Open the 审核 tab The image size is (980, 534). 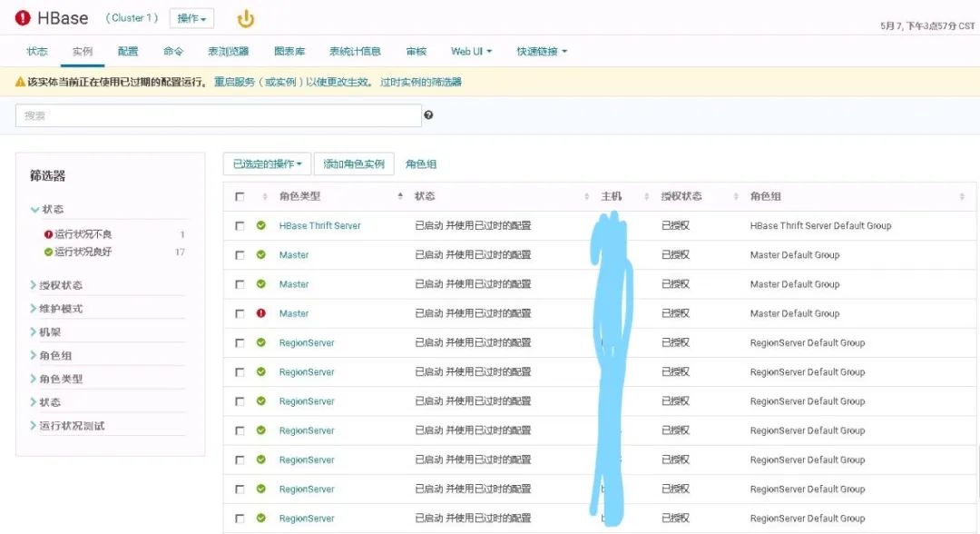tap(416, 51)
